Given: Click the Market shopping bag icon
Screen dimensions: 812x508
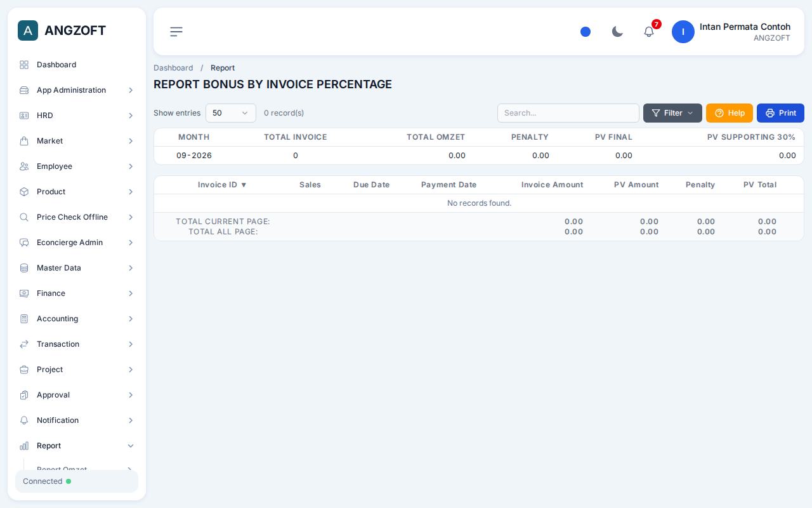Looking at the screenshot, I should 24,141.
